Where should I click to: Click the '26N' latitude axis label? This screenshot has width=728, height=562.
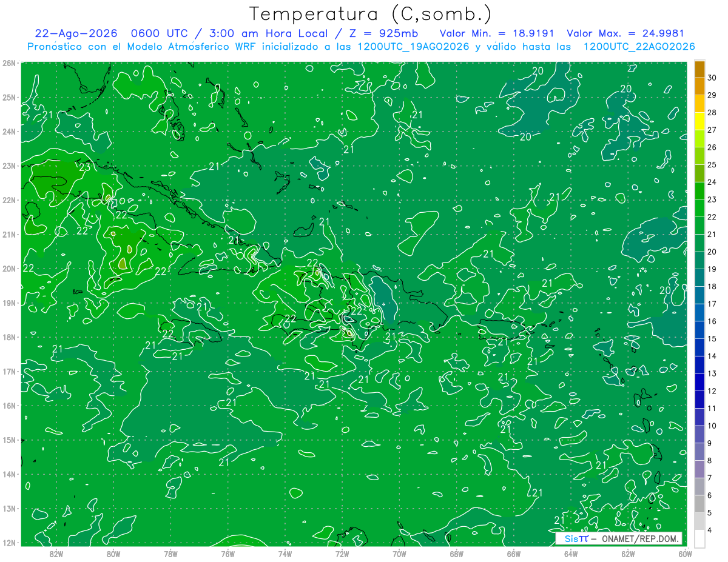(8, 63)
